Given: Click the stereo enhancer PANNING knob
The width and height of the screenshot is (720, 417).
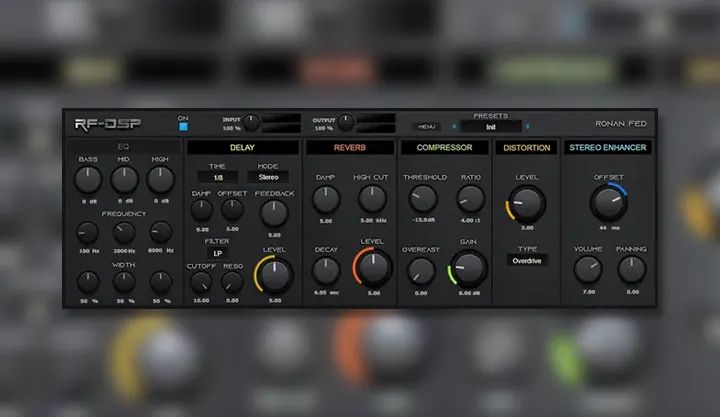Looking at the screenshot, I should click(632, 269).
